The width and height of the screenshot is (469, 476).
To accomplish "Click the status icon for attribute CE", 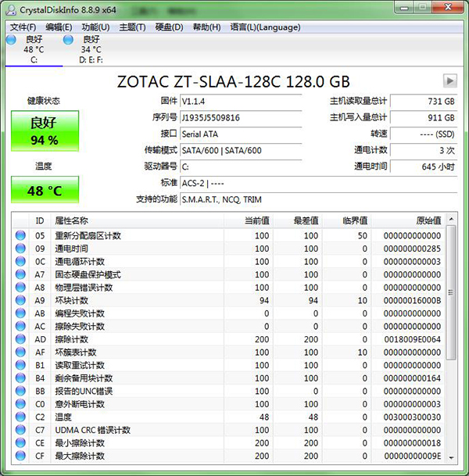I will pyautogui.click(x=20, y=442).
